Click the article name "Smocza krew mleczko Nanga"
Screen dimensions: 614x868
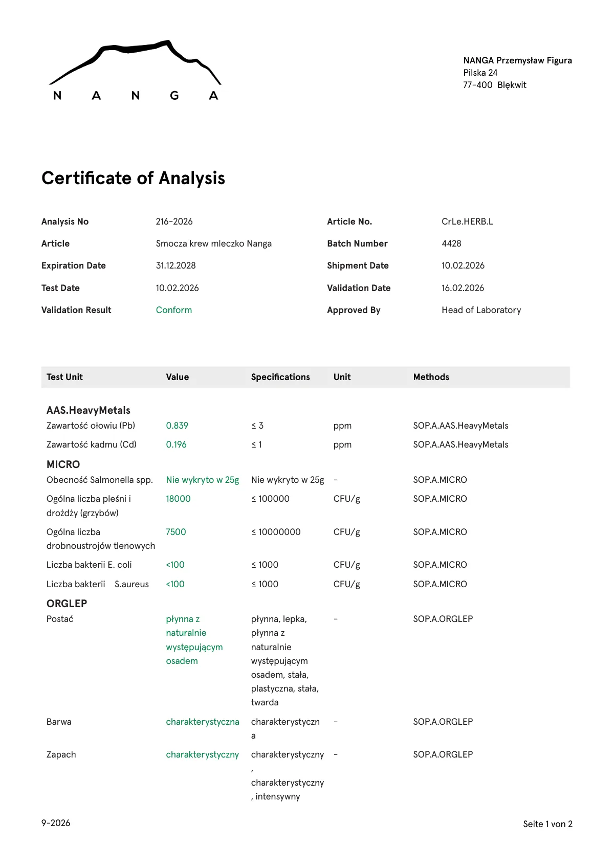(x=214, y=243)
